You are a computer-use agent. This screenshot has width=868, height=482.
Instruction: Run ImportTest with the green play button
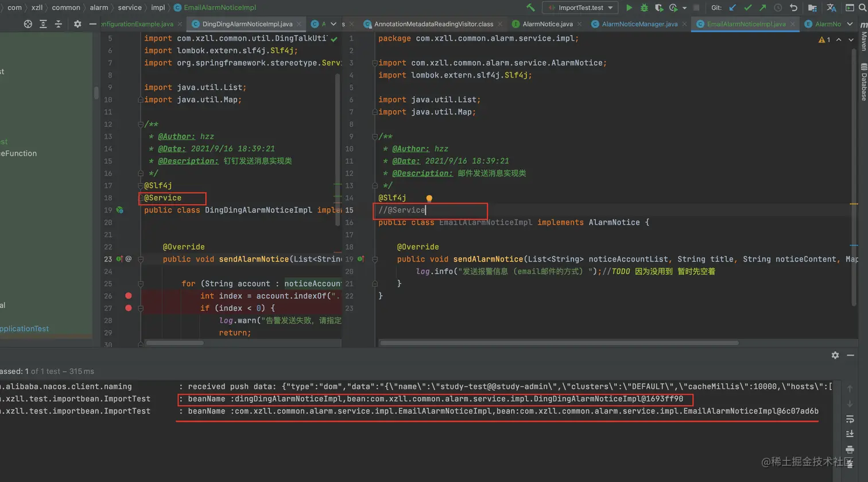click(x=629, y=8)
